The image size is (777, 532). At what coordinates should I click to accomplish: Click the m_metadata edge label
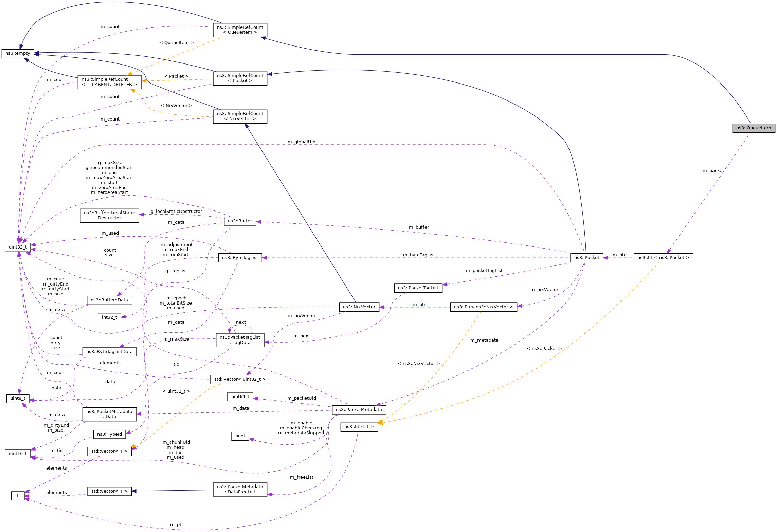coord(484,340)
